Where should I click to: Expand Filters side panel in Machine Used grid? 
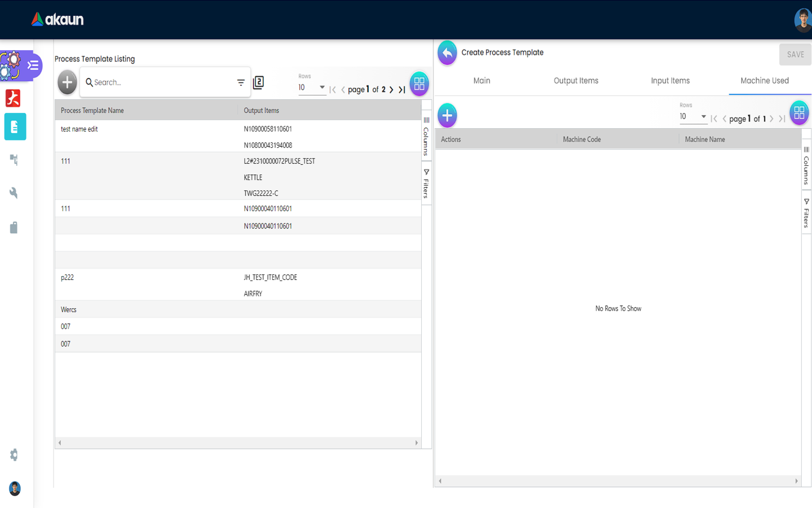[806, 213]
